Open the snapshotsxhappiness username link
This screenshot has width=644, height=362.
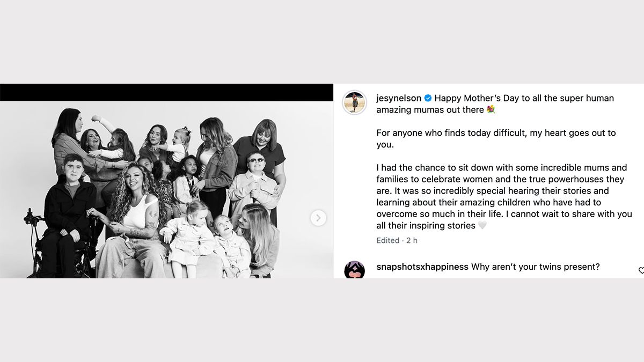(x=422, y=267)
